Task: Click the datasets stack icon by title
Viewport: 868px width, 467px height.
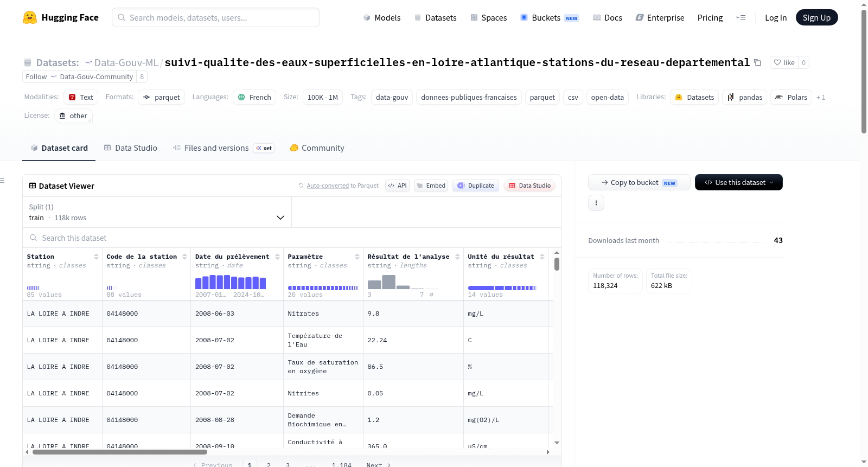Action: [x=28, y=63]
